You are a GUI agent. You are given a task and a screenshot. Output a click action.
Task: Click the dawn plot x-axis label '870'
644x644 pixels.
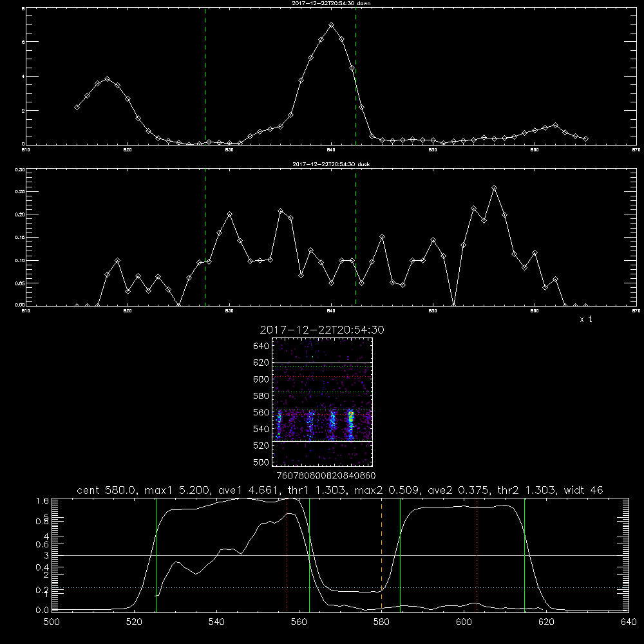tap(636, 150)
